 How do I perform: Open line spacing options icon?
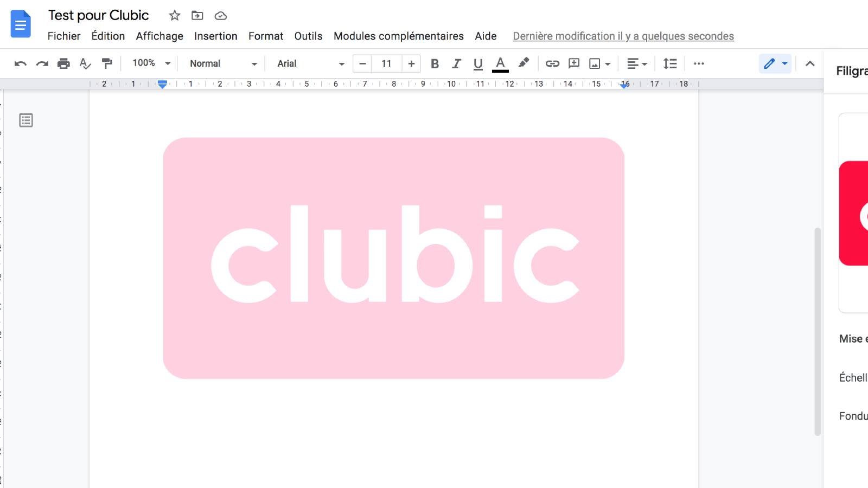point(670,63)
